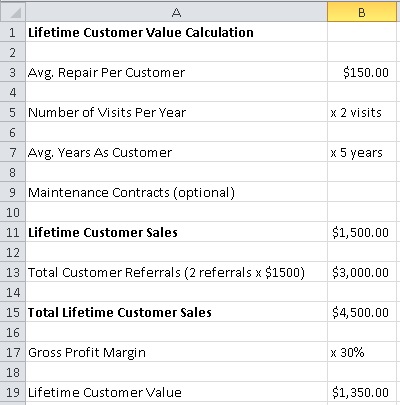Select row 1 header
This screenshot has width=400, height=405.
pos(13,32)
